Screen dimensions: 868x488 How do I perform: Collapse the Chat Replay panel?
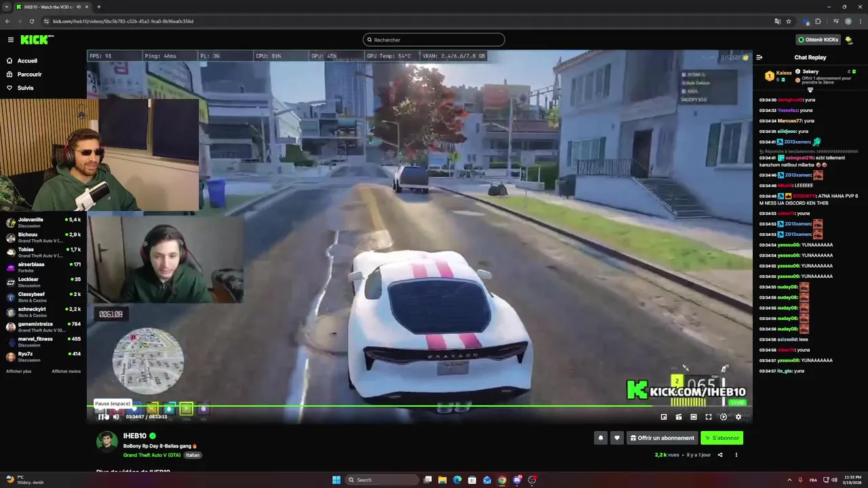(759, 58)
